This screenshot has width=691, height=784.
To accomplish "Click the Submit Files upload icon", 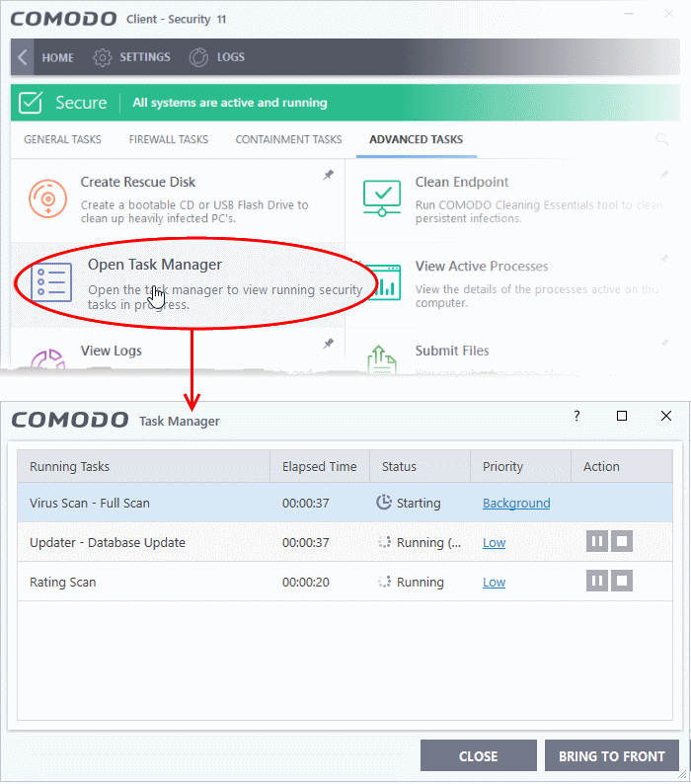I will tap(382, 359).
